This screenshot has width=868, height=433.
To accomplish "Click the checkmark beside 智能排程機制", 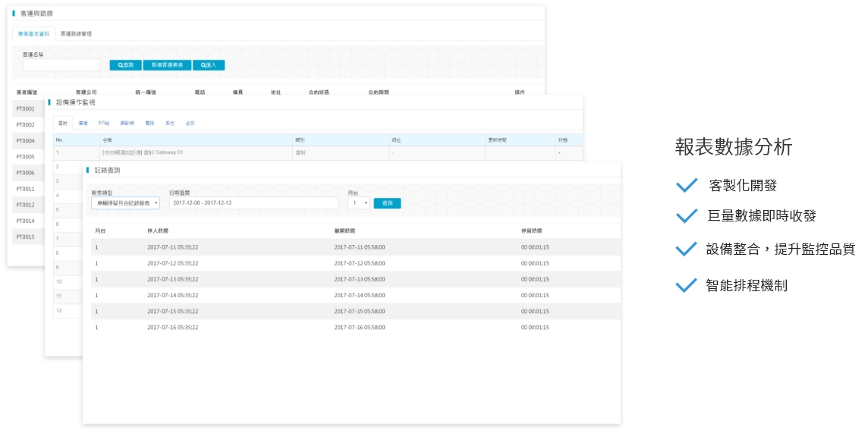I will pyautogui.click(x=686, y=285).
